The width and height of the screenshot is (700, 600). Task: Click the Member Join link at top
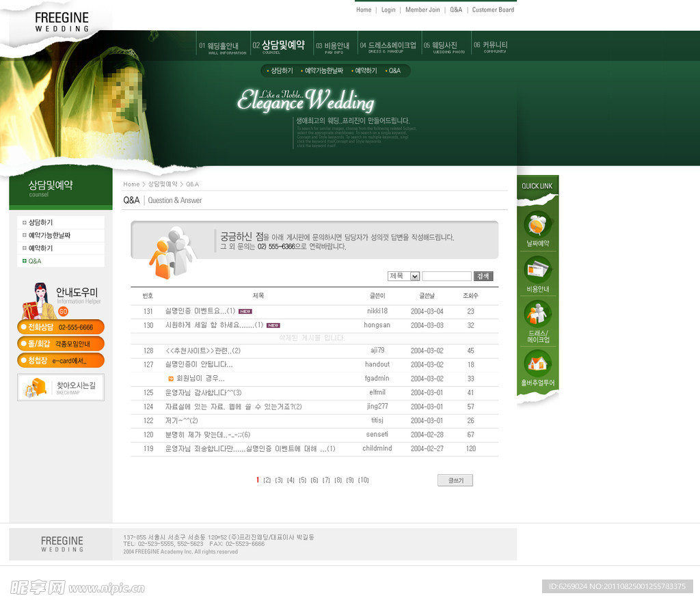pyautogui.click(x=422, y=10)
